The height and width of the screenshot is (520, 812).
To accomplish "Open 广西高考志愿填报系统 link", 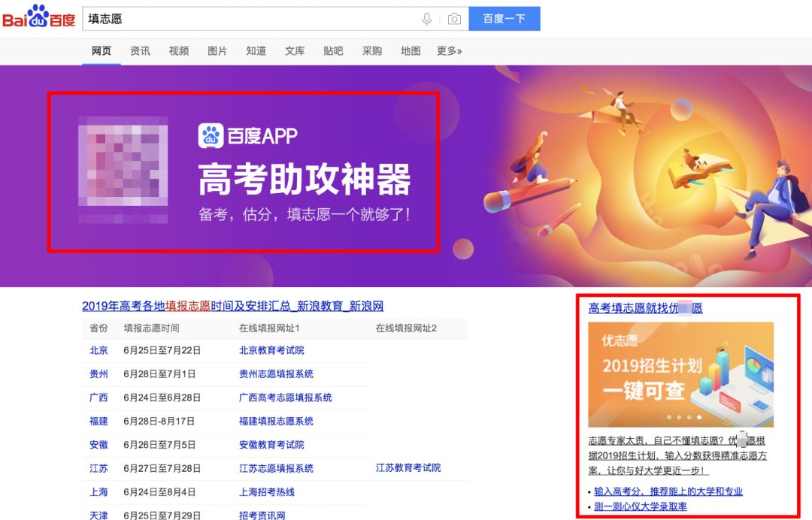I will [286, 398].
